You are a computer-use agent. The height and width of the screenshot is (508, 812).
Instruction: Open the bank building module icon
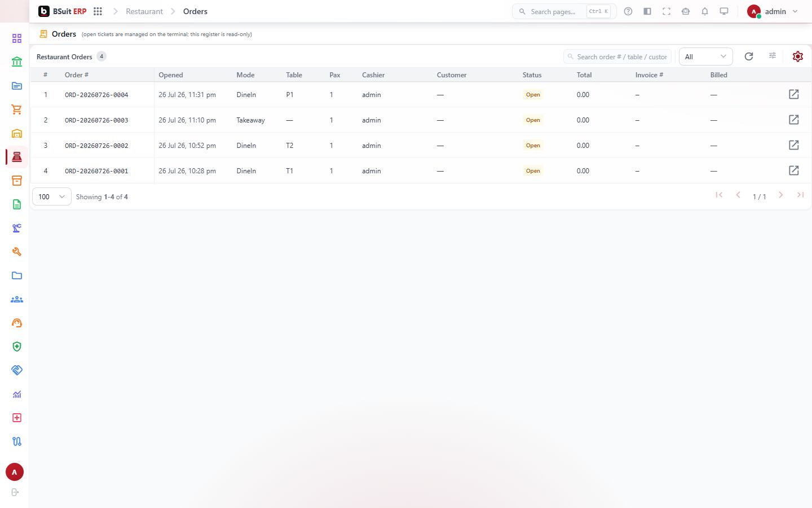pos(17,62)
